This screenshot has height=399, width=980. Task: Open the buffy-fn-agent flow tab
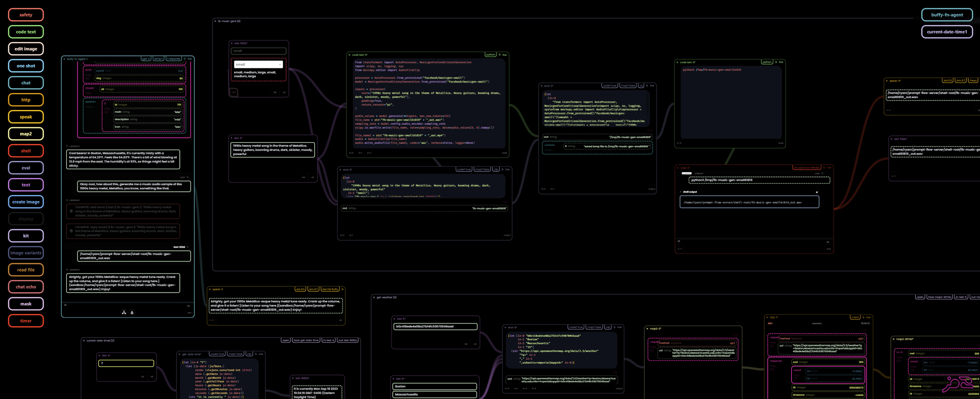click(947, 15)
